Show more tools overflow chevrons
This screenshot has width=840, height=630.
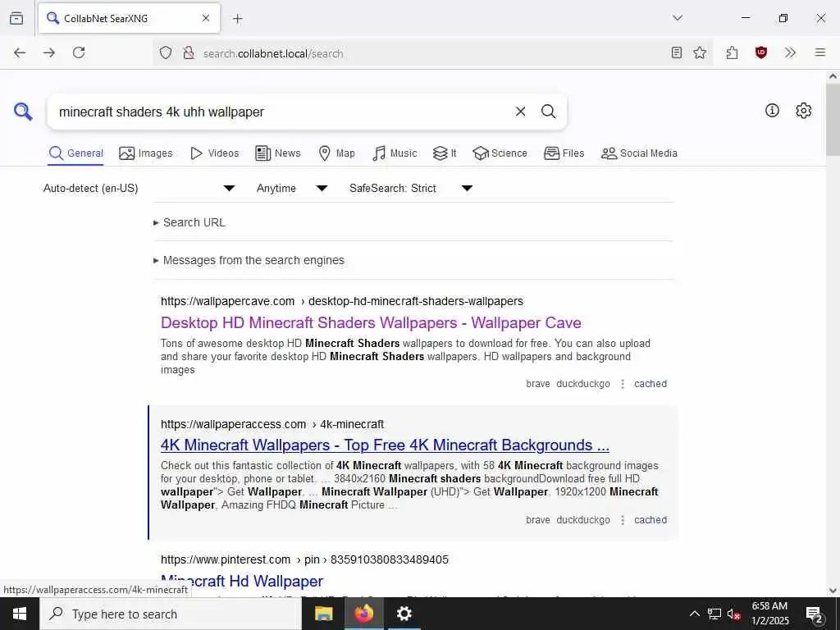(x=790, y=52)
